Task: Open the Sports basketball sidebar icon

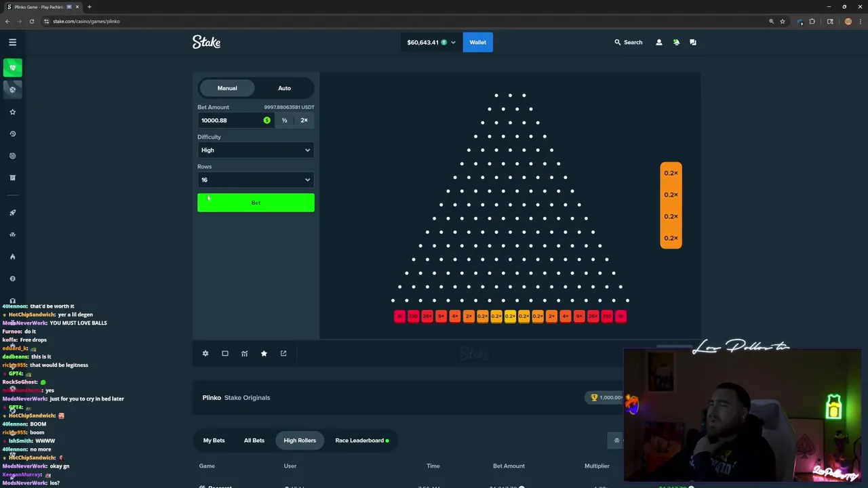Action: click(x=12, y=89)
